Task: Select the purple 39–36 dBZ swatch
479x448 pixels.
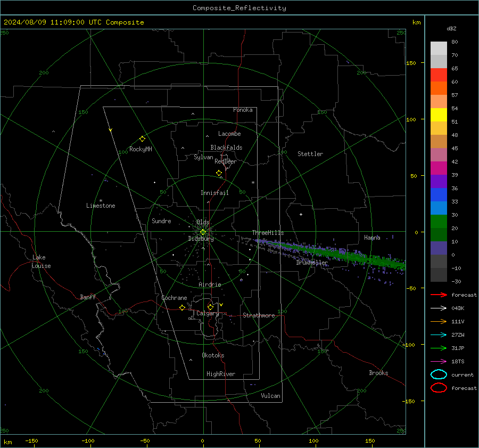Action: coord(439,181)
